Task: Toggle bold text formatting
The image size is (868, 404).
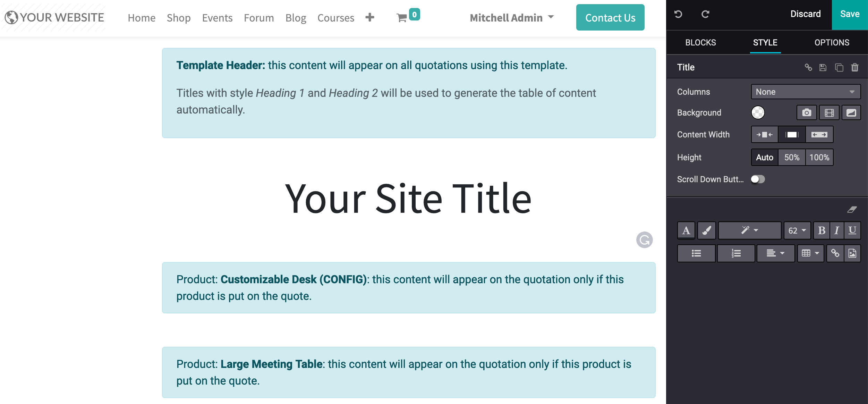Action: tap(822, 230)
